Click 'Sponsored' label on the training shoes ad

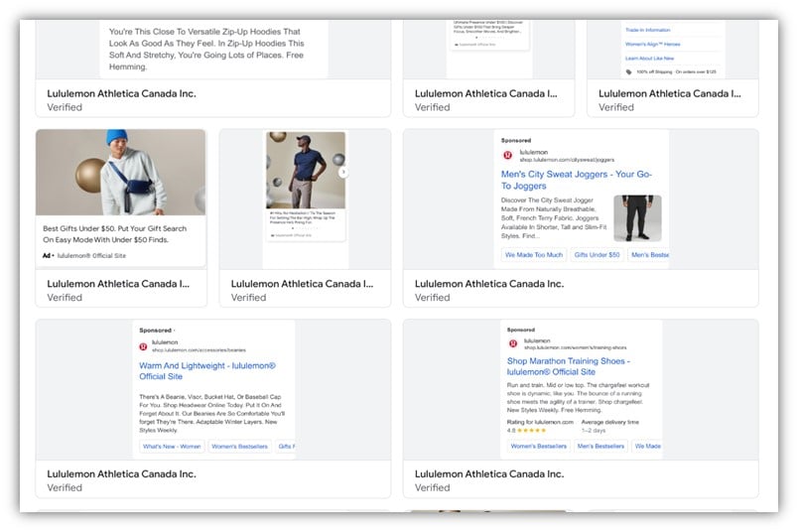tap(521, 330)
